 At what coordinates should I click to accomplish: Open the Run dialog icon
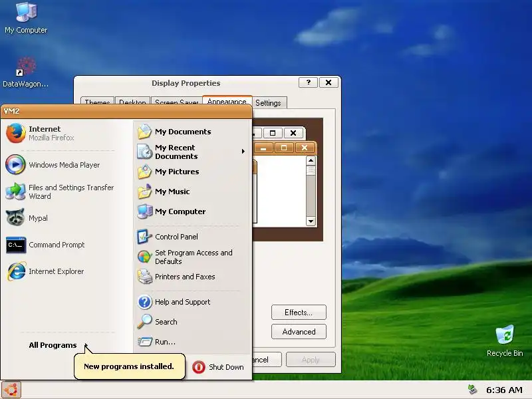[144, 341]
